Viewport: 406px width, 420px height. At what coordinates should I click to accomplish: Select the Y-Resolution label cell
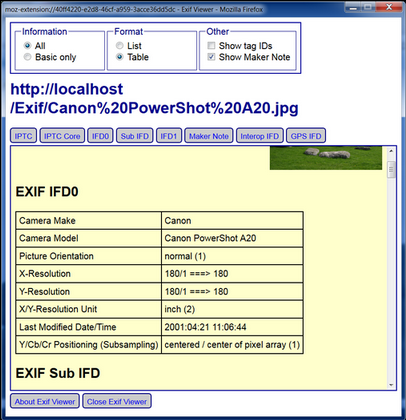point(89,291)
